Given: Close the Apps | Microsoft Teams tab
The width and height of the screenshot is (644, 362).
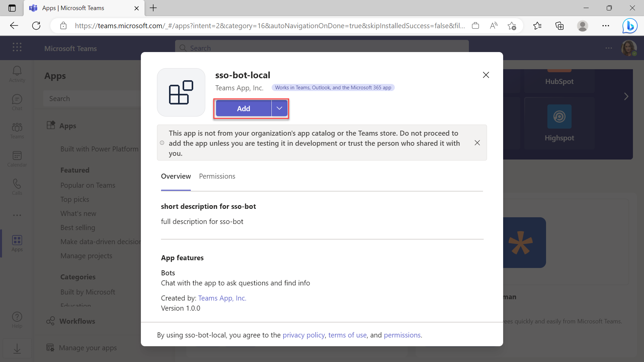Looking at the screenshot, I should 137,8.
